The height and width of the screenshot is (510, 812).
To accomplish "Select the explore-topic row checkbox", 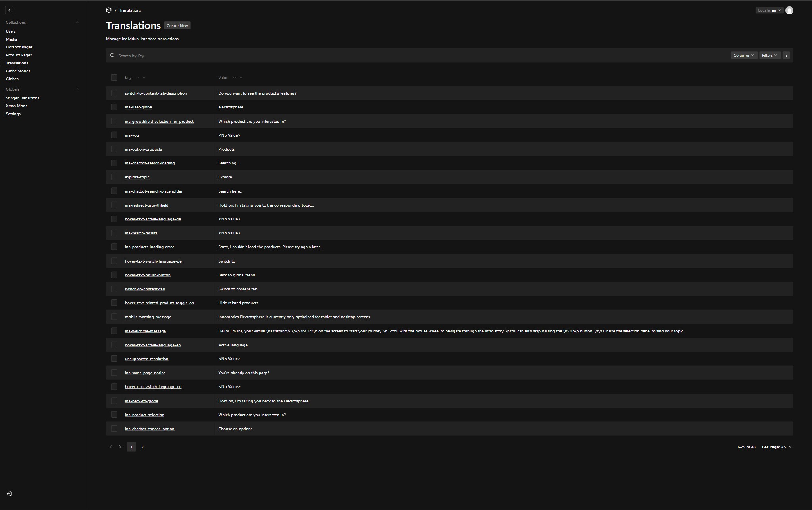I will (114, 177).
